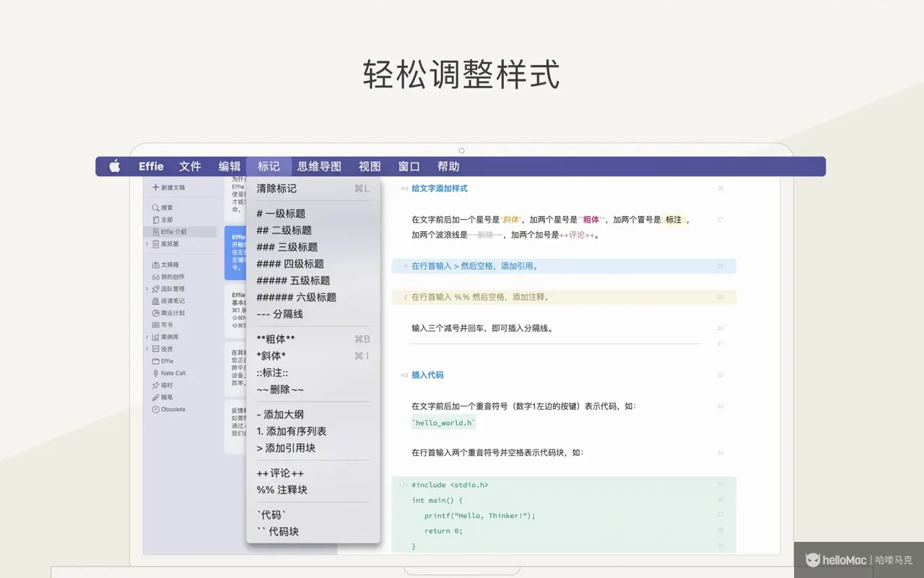Click the 团队管理 rocket icon
924x578 pixels.
pyautogui.click(x=155, y=289)
